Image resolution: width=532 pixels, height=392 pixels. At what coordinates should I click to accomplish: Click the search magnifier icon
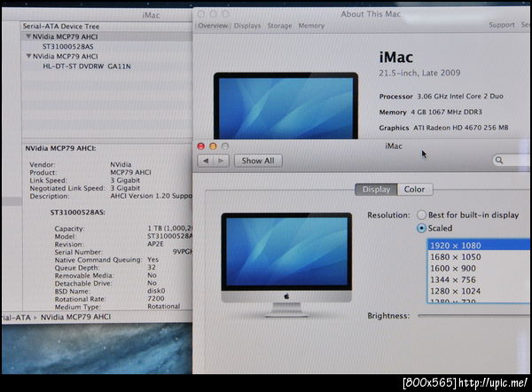pyautogui.click(x=499, y=161)
